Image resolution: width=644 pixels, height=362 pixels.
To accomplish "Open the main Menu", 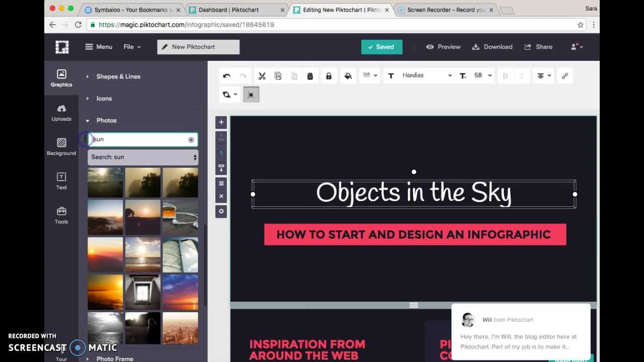I will click(x=99, y=47).
